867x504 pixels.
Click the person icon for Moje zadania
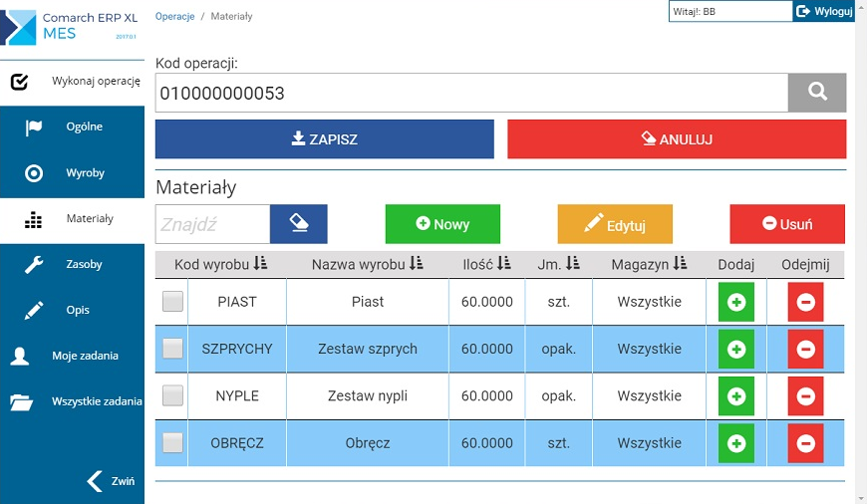[20, 356]
